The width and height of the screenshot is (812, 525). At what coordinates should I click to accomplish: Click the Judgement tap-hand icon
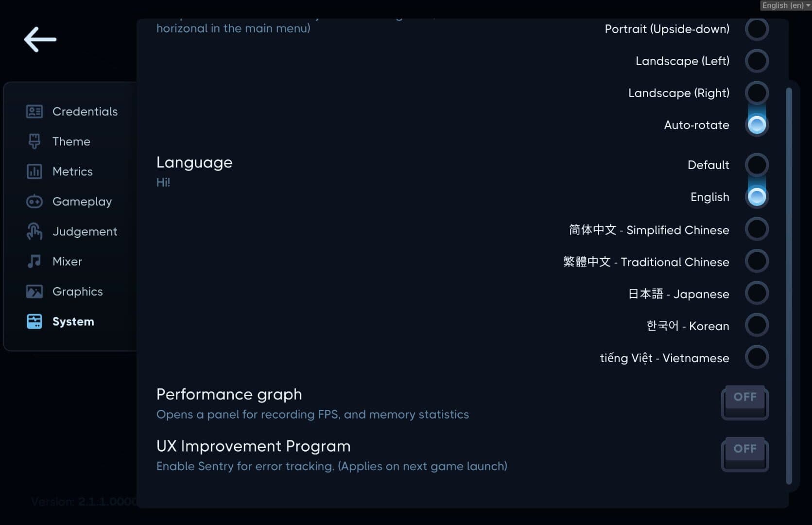pyautogui.click(x=34, y=231)
